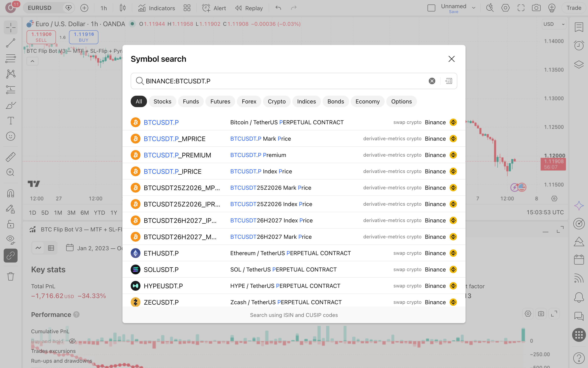This screenshot has height=368, width=588.
Task: Open the candlestick chart type menu
Action: click(123, 8)
